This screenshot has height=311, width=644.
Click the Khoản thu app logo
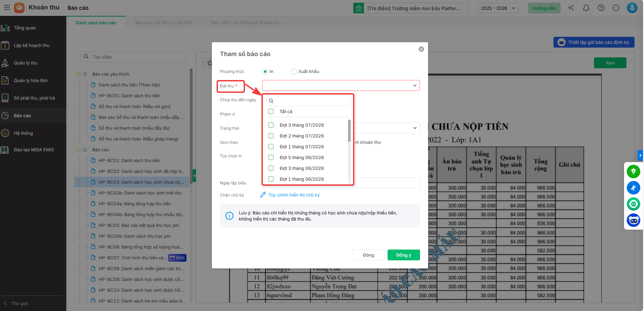pos(19,7)
